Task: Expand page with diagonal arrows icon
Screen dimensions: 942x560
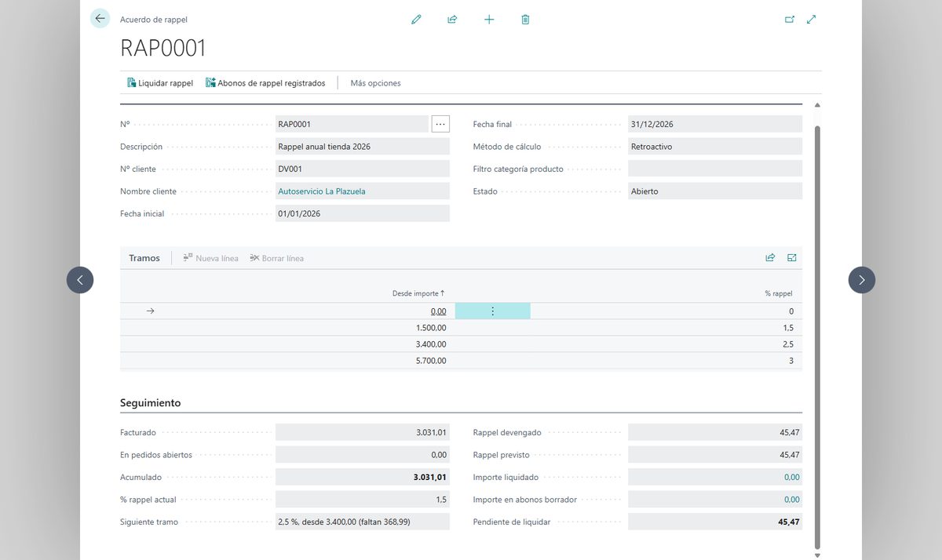Action: click(x=812, y=20)
